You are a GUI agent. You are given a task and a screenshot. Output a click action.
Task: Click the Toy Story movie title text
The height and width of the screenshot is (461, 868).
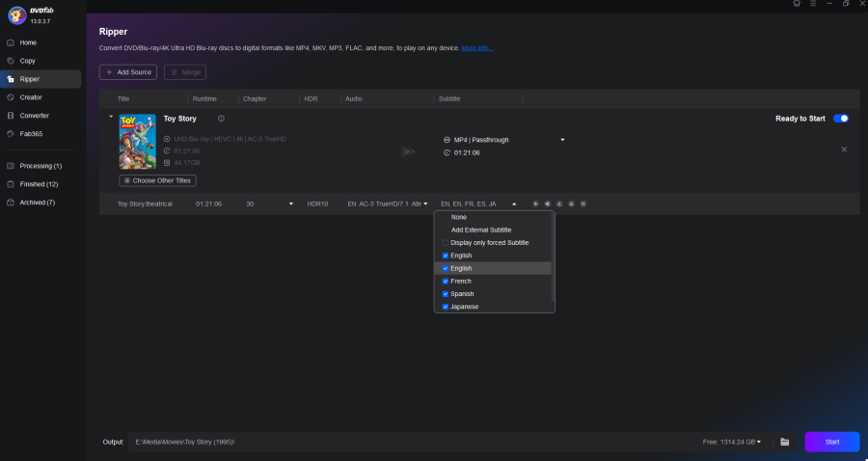(180, 119)
